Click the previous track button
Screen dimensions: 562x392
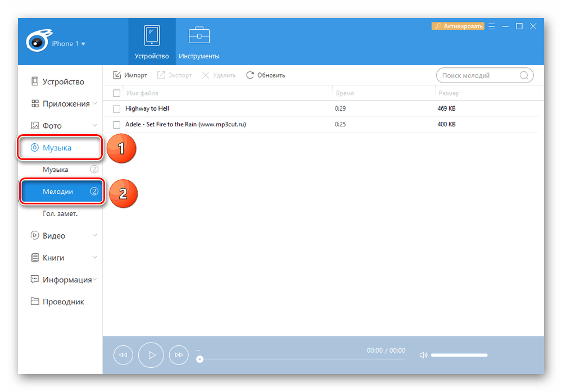pyautogui.click(x=123, y=355)
